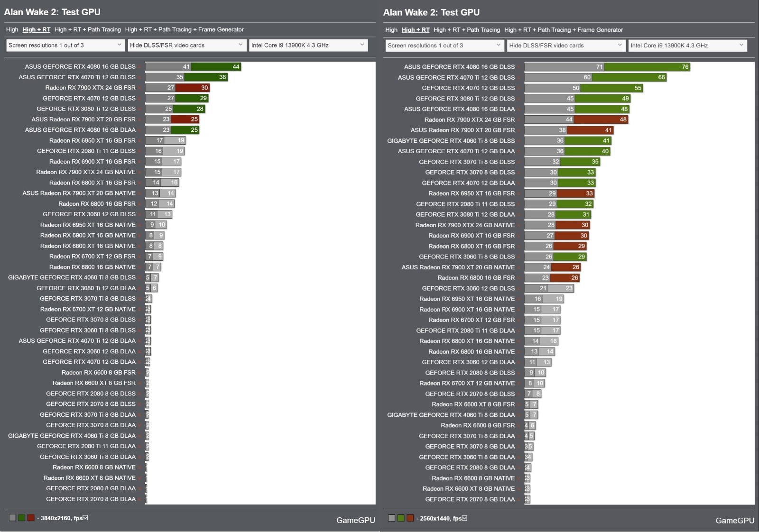
Task: Click the green legend swatch for 3840x2160
Action: pos(21,518)
